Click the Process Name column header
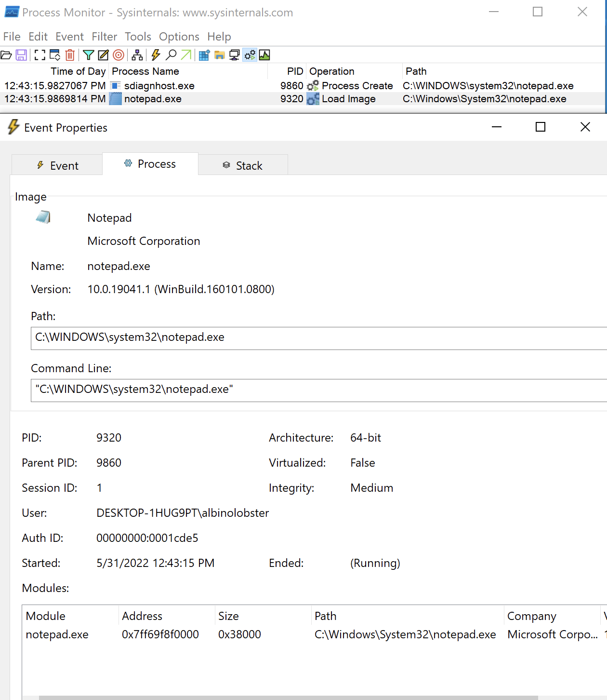607x700 pixels. pyautogui.click(x=188, y=71)
